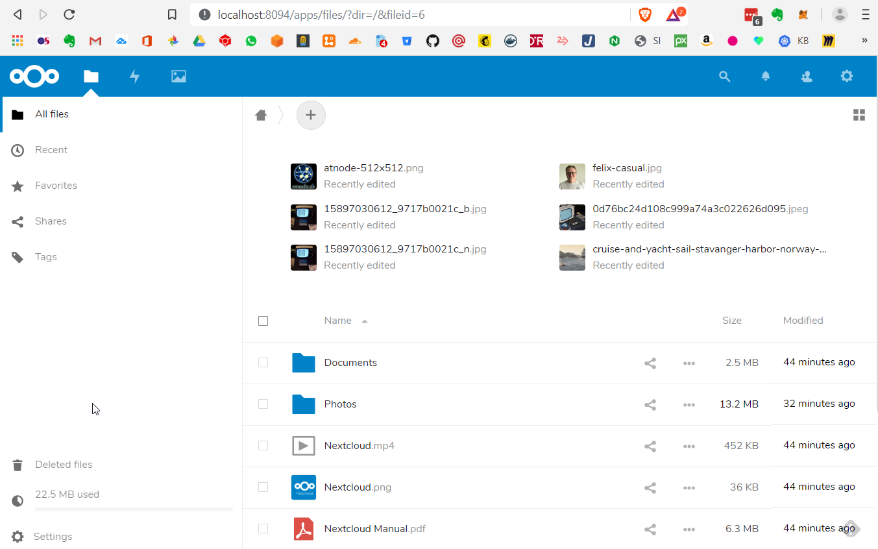Open the settings gear menu in header
878x549 pixels.
pyautogui.click(x=847, y=76)
